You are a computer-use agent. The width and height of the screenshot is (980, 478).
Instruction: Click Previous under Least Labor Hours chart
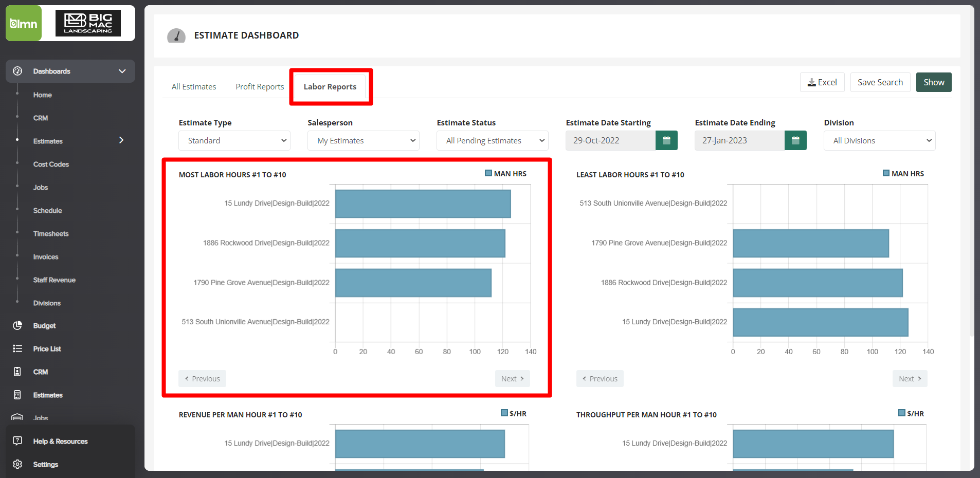pyautogui.click(x=600, y=378)
